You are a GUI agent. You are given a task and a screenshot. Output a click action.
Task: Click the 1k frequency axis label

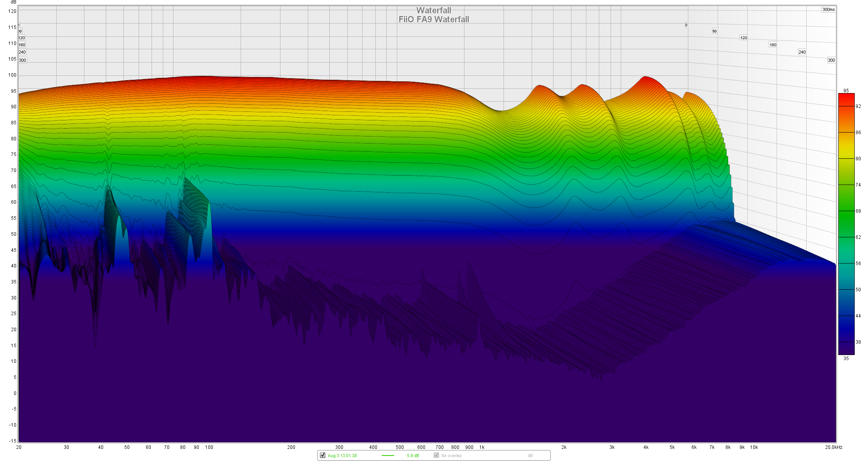482,447
